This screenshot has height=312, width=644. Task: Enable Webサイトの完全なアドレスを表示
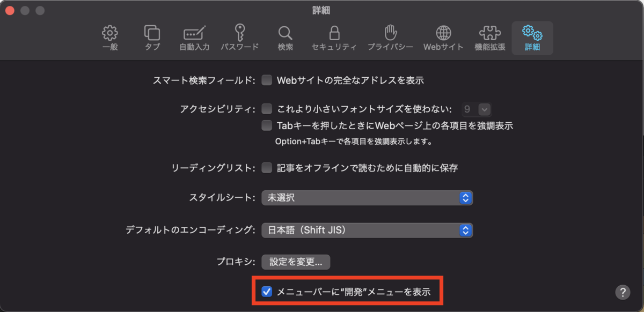click(267, 79)
